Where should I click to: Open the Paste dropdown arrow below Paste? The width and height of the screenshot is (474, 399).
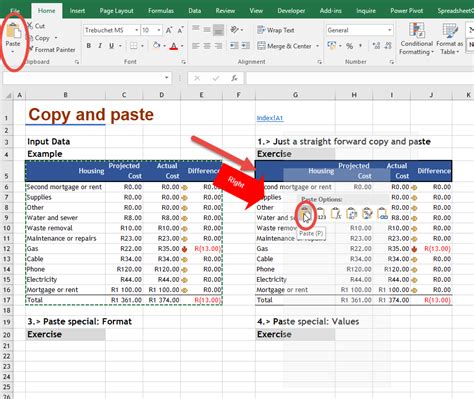tap(13, 52)
